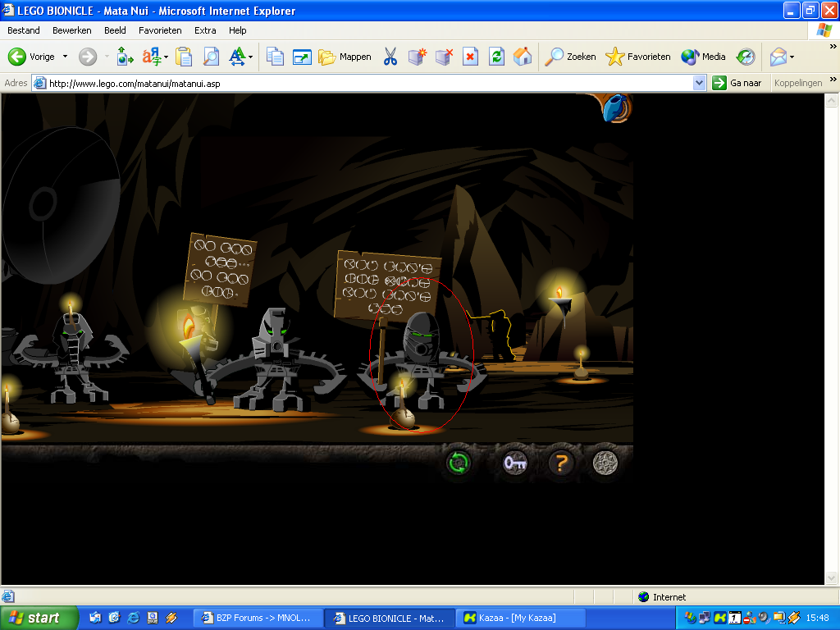The image size is (840, 630).
Task: Open the Favorieten toolbar button
Action: [637, 57]
